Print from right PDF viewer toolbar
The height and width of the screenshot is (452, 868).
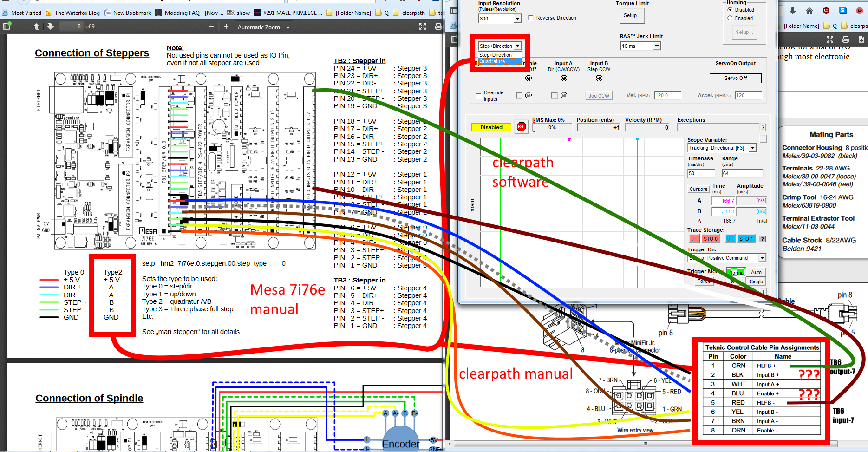[846, 39]
